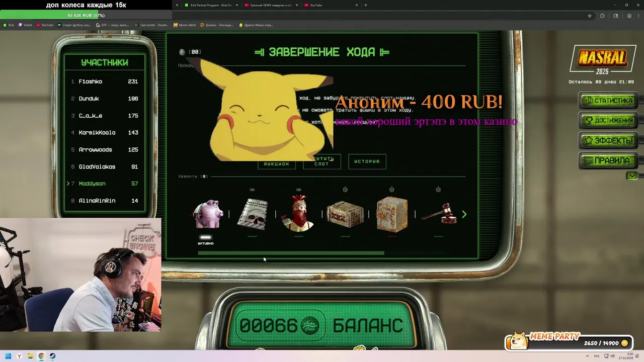Open the Kick bookmark
The height and width of the screenshot is (362, 644).
point(9,25)
